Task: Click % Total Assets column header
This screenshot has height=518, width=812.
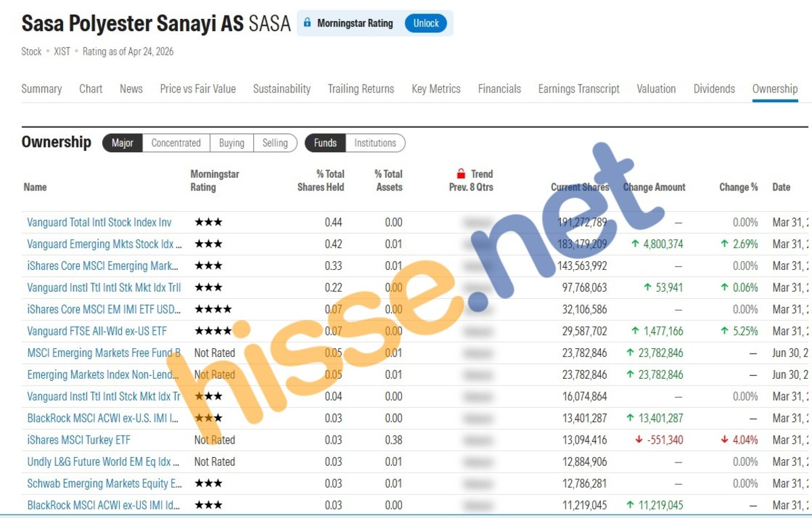Action: [388, 181]
